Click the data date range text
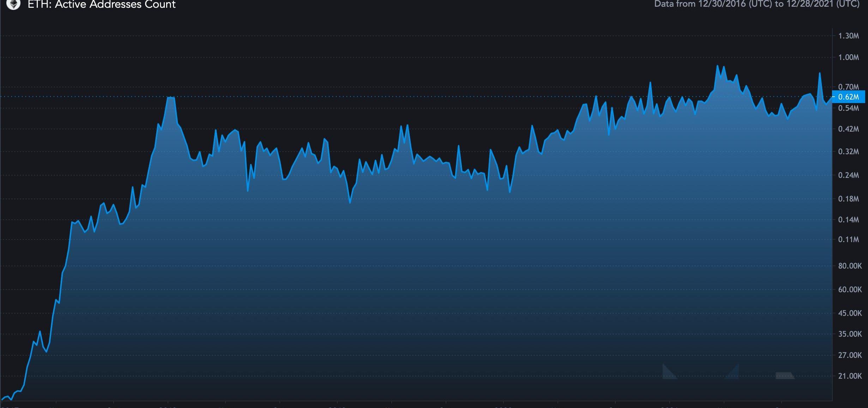The image size is (868, 408). pyautogui.click(x=757, y=4)
